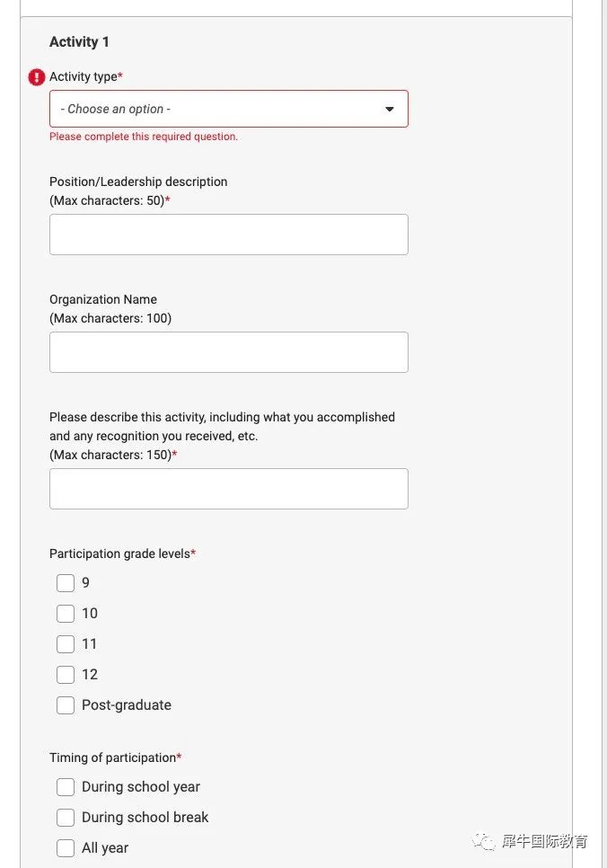Focus the Organization Name text box
The image size is (607, 868).
coord(229,352)
